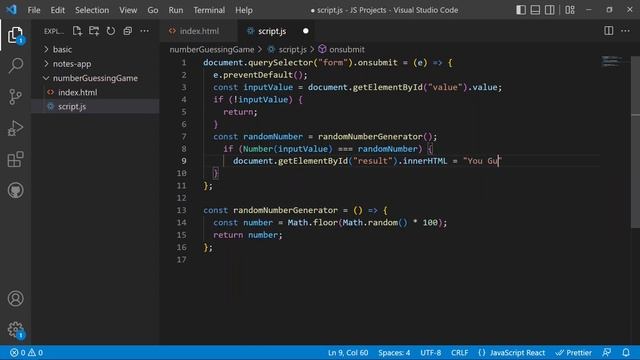Viewport: 640px width, 360px height.
Task: Open errors and warnings problems indicator
Action: (x=27, y=353)
